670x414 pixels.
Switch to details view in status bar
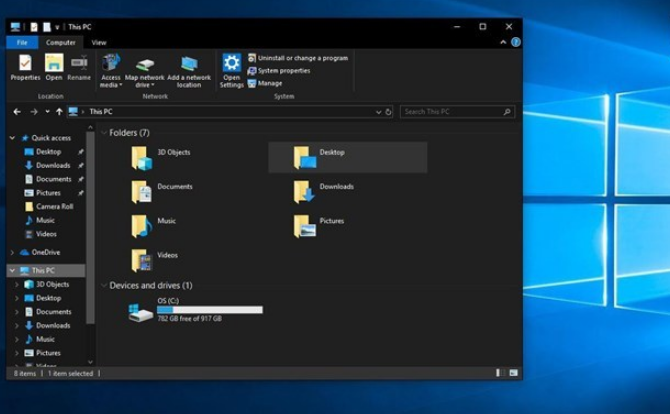click(500, 373)
